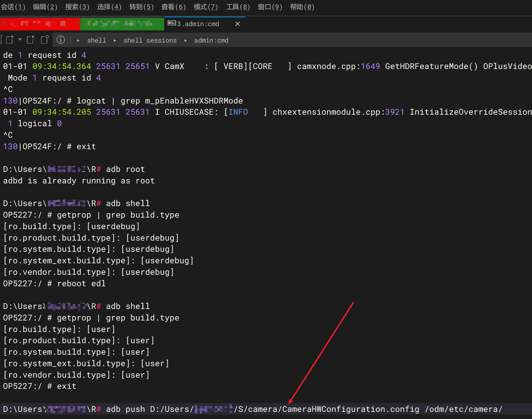Open the 帮助 menu
The image size is (532, 419).
[x=302, y=7]
